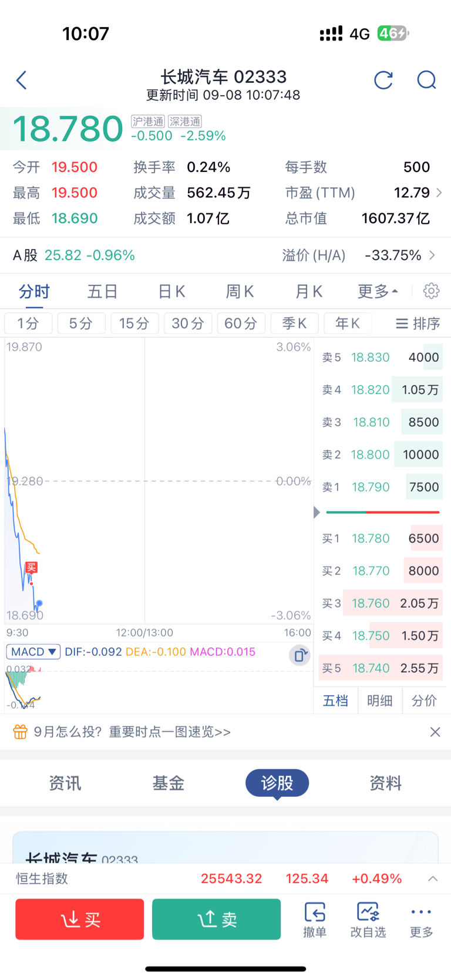This screenshot has height=980, width=451.
Task: Open the 基金 funds tab
Action: coord(169,783)
